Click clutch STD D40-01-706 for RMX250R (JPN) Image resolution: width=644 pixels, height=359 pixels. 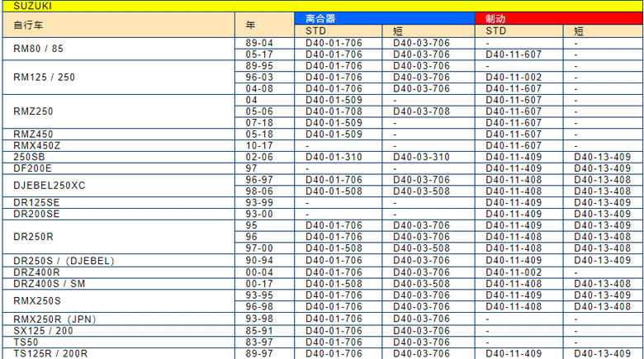(x=334, y=319)
